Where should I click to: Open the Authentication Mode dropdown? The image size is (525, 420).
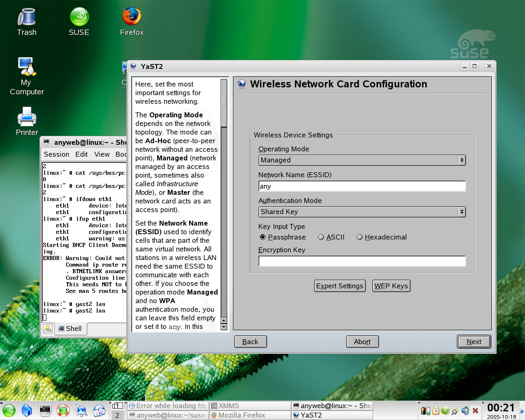point(362,212)
